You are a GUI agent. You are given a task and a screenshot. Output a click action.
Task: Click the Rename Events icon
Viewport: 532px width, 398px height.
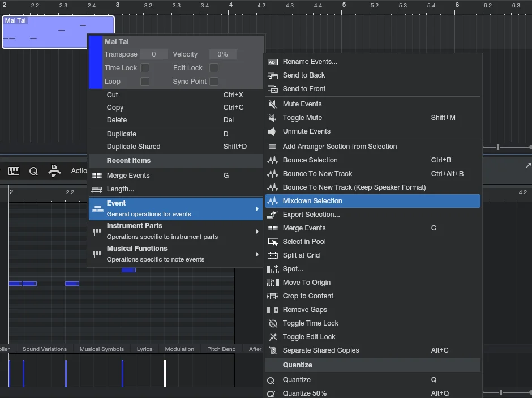tap(272, 62)
